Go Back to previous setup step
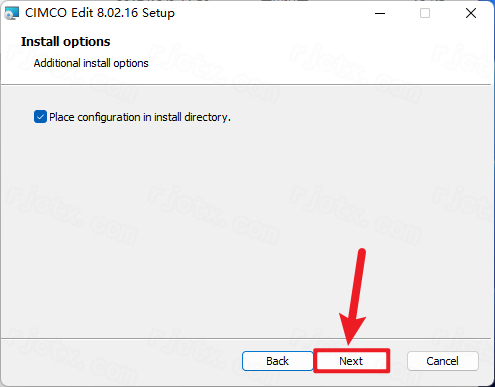495x387 pixels. click(x=277, y=361)
